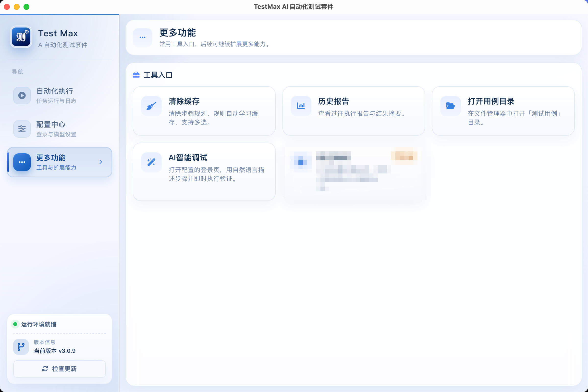Image resolution: width=588 pixels, height=392 pixels.
Task: Click the 导航 sidebar label
Action: 17,72
